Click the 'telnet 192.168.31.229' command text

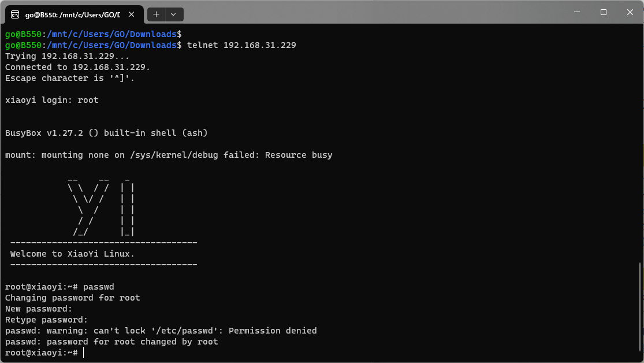tap(241, 45)
